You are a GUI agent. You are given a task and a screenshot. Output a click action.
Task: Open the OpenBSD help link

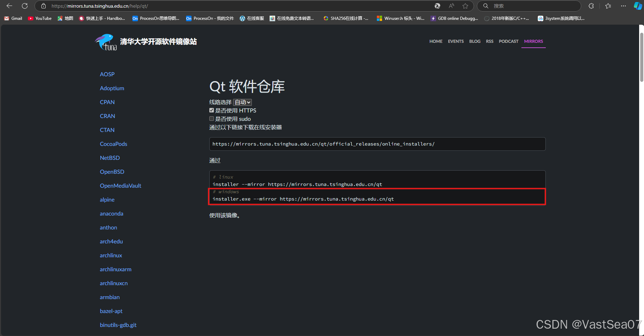pyautogui.click(x=112, y=172)
